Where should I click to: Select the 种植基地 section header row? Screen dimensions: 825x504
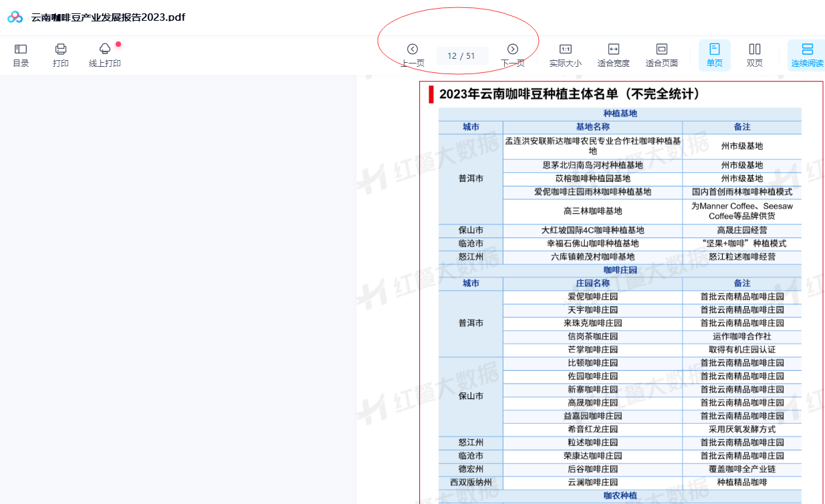tap(619, 114)
